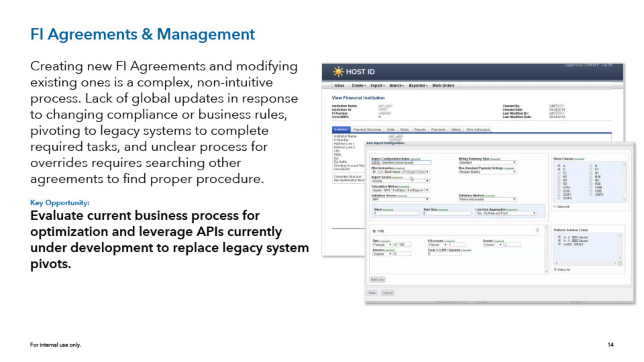644x362 pixels.
Task: Open the Billing Summary Type dropdown
Action: pyautogui.click(x=487, y=162)
